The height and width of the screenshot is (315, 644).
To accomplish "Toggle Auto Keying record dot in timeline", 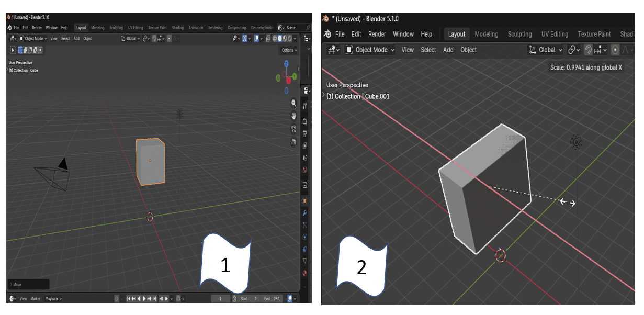I will click(x=117, y=299).
